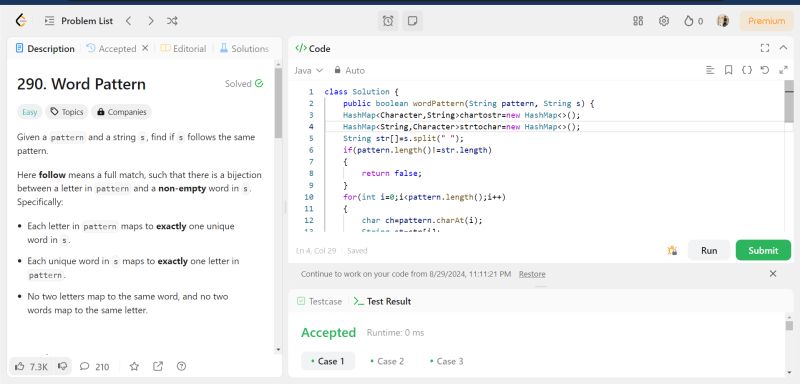Open the layout grid icon

(638, 21)
